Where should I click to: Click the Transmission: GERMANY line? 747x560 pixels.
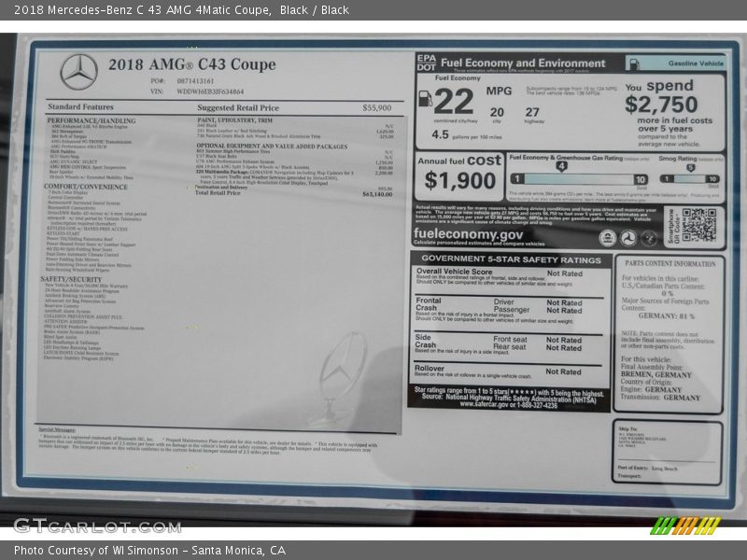(660, 398)
